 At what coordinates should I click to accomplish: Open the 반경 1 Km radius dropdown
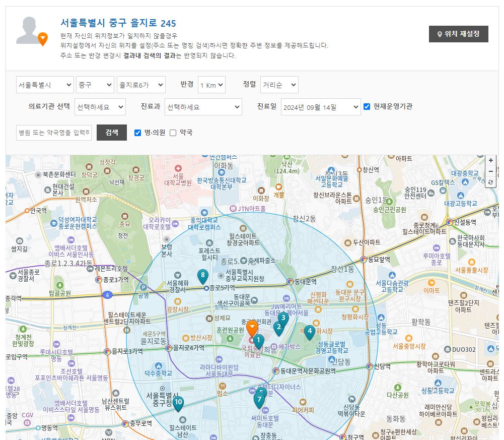[x=211, y=85]
